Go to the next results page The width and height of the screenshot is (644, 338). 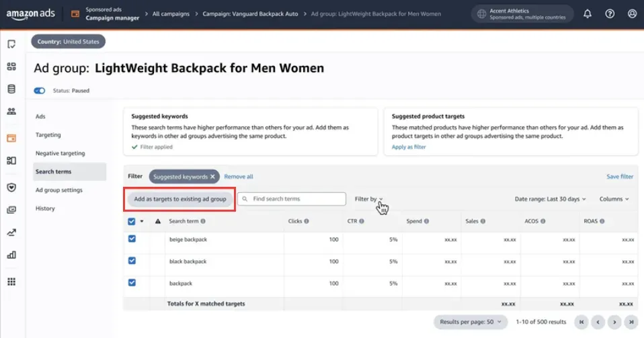(614, 322)
